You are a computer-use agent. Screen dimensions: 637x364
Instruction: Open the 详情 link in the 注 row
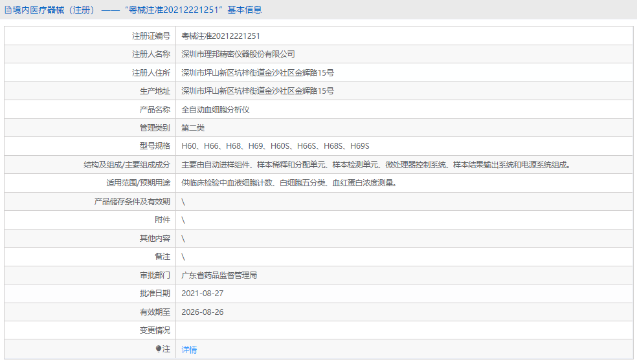click(189, 349)
